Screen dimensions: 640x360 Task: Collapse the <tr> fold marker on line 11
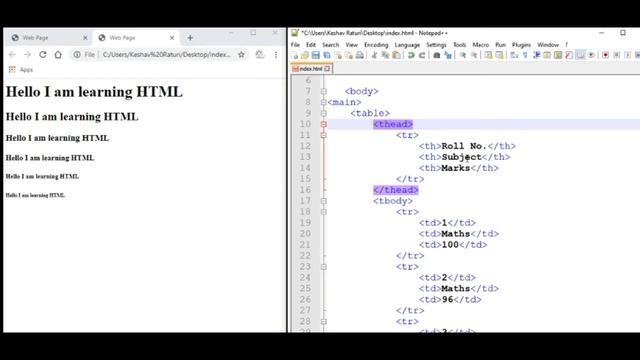[324, 135]
